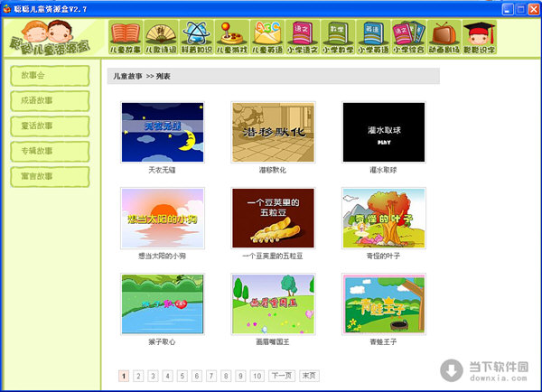Click the 一个豆荚里的五粒豆 caption text
The image size is (542, 392).
click(x=273, y=257)
